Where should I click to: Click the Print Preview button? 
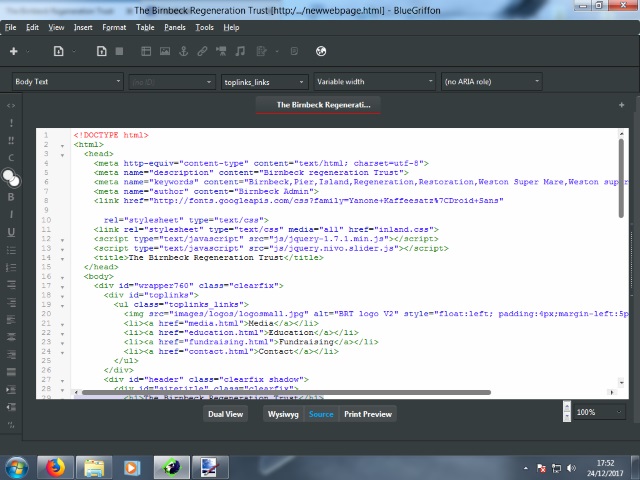[368, 414]
